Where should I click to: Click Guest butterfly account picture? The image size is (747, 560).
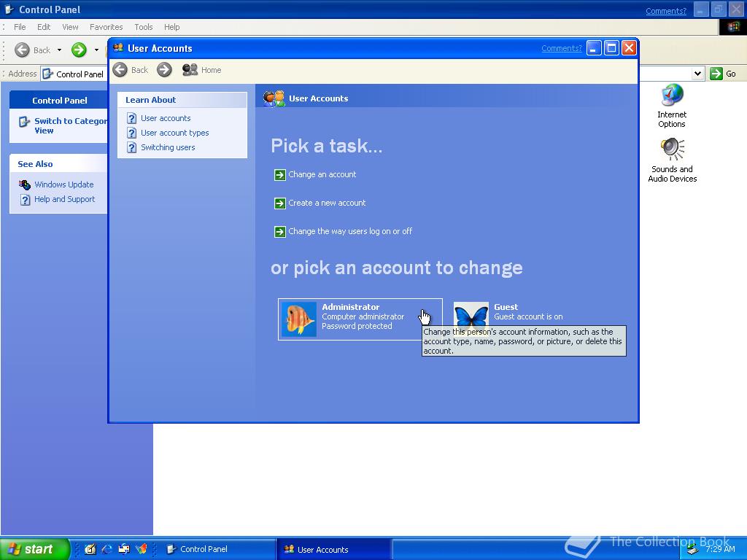[x=471, y=314]
